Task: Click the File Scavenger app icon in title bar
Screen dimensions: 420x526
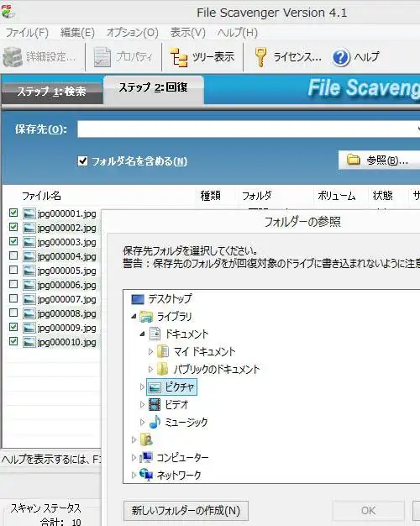Action: click(8, 11)
